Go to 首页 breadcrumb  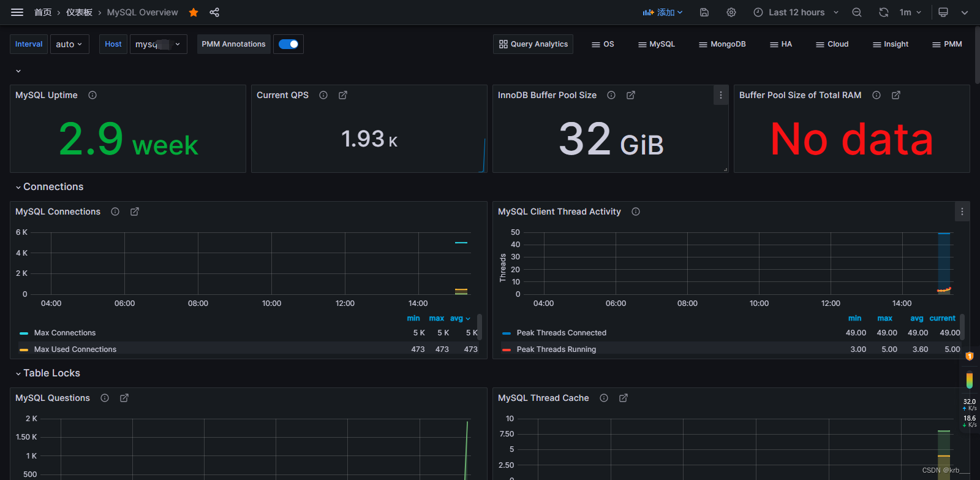[43, 12]
